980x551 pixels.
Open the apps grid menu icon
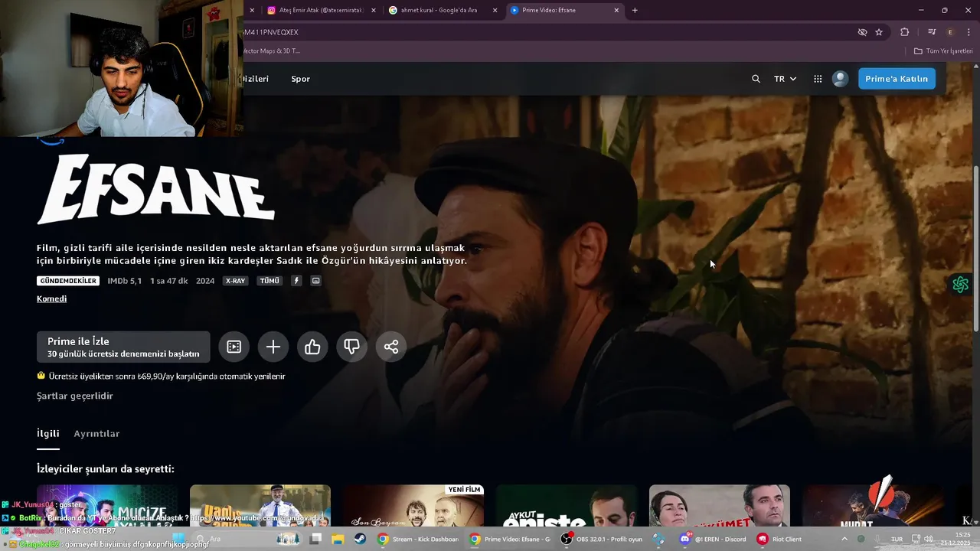(x=818, y=79)
